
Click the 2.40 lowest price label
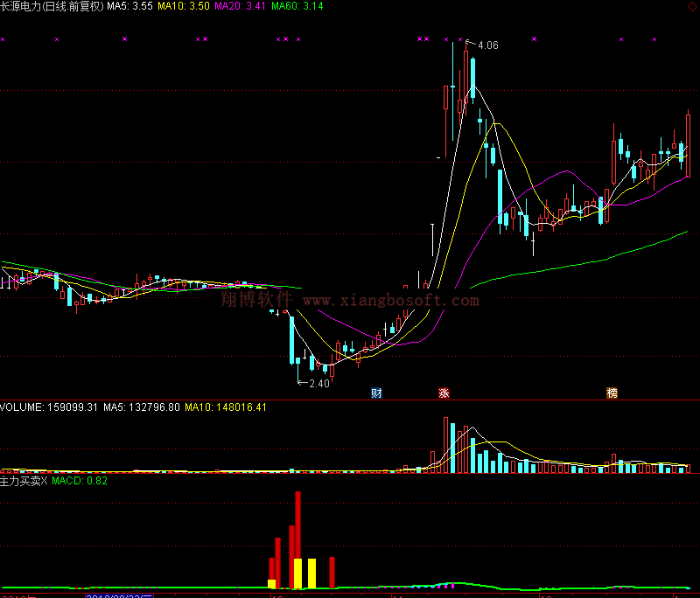click(x=319, y=383)
